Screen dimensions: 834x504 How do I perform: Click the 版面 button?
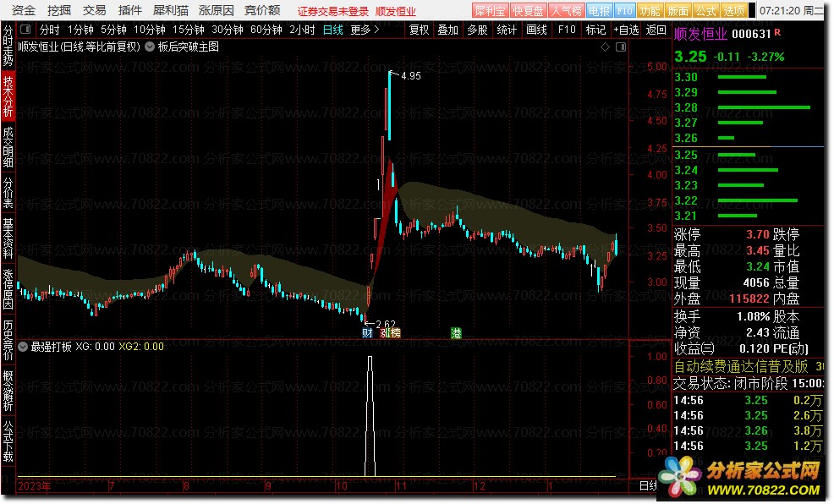coord(678,11)
